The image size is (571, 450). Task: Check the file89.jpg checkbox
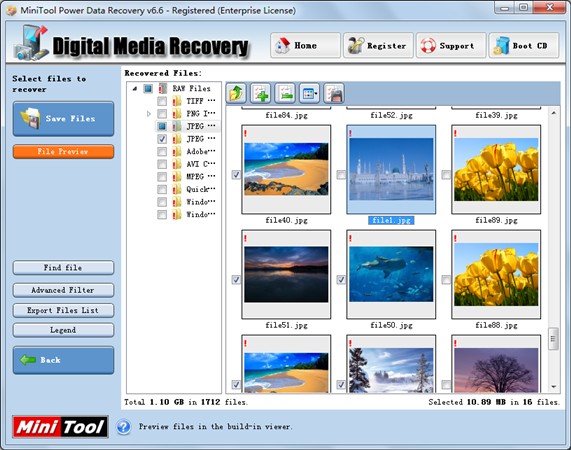tap(446, 175)
